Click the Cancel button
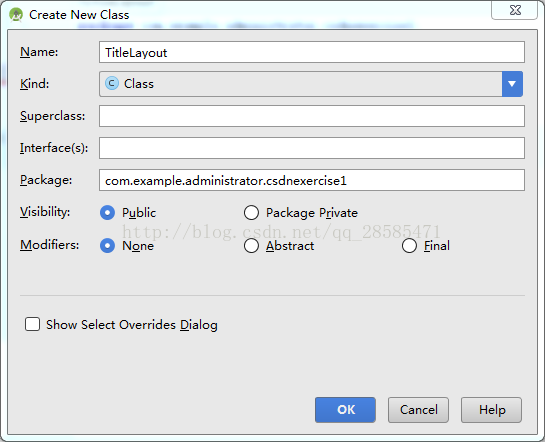 pos(418,410)
